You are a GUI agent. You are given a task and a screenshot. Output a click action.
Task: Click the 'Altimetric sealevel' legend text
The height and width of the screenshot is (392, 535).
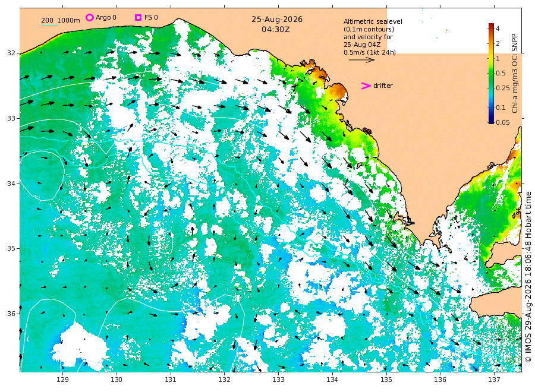pyautogui.click(x=373, y=21)
